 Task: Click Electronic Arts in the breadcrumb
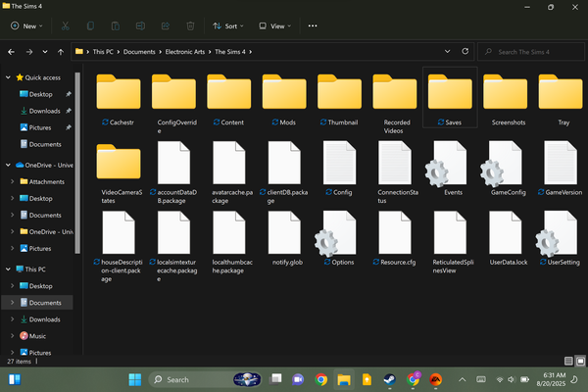[185, 52]
